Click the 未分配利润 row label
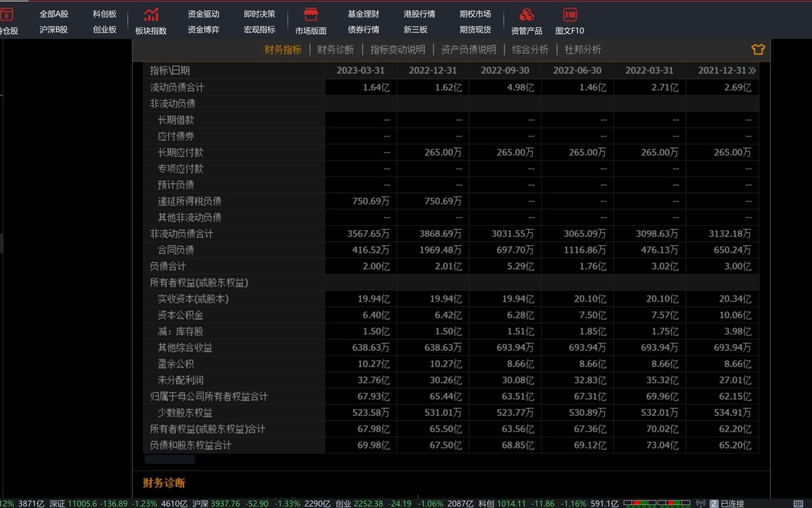This screenshot has height=508, width=812. pos(181,380)
